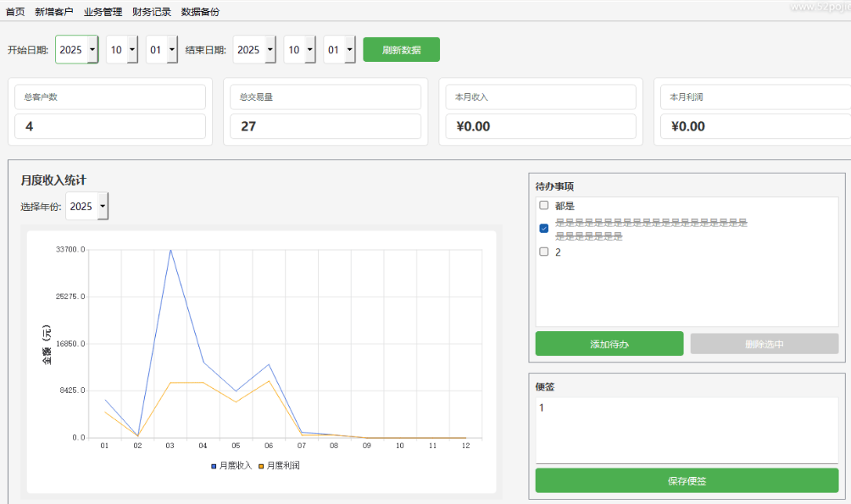851x504 pixels.
Task: Click into the 便签 note text area
Action: coord(687,430)
